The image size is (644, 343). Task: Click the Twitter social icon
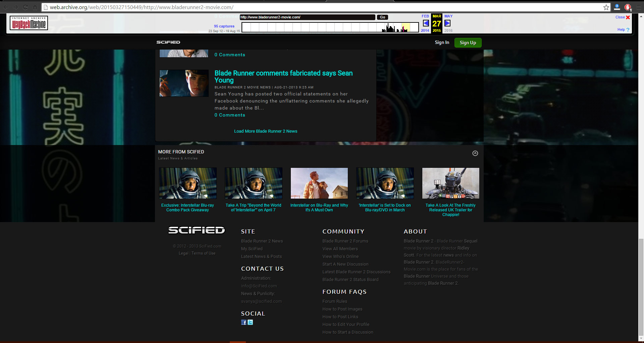tap(250, 322)
